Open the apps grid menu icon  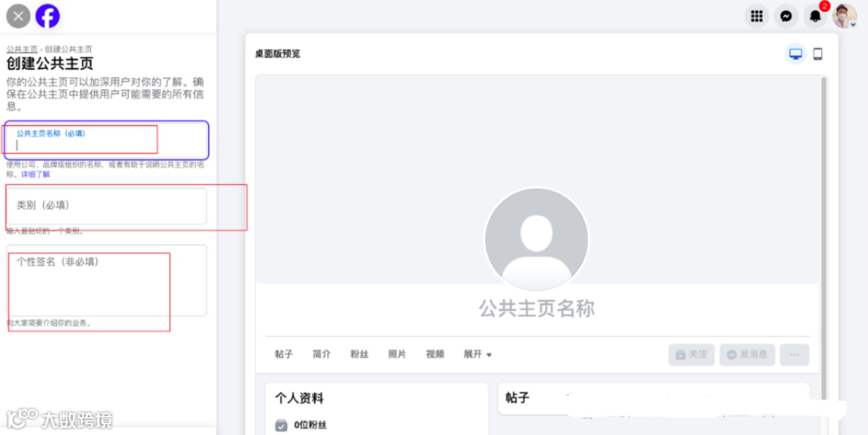756,16
